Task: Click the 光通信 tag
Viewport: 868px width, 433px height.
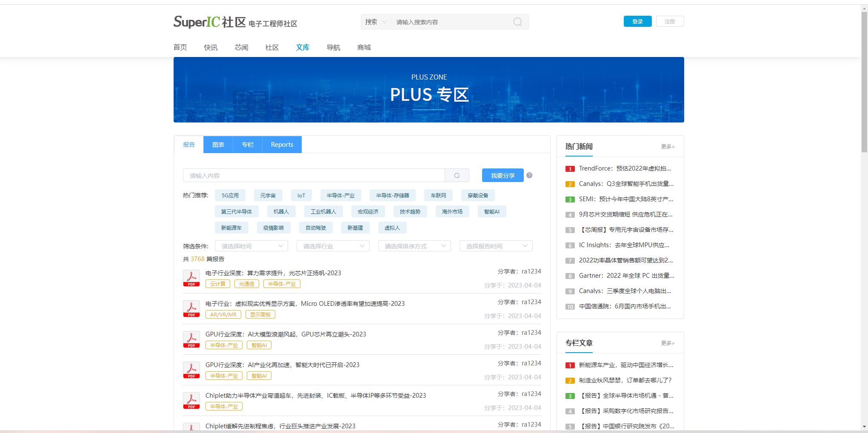Action: click(247, 284)
